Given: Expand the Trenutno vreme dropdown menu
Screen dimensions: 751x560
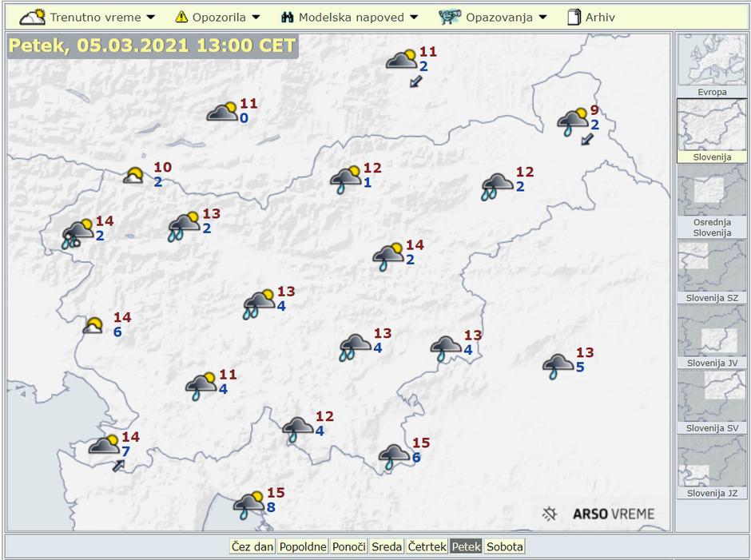Looking at the screenshot, I should pyautogui.click(x=96, y=17).
